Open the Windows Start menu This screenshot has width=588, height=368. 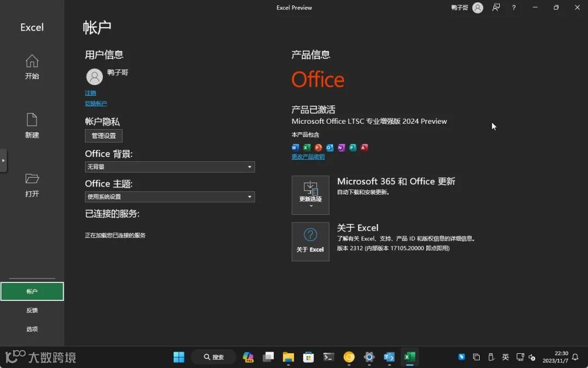[x=179, y=357]
